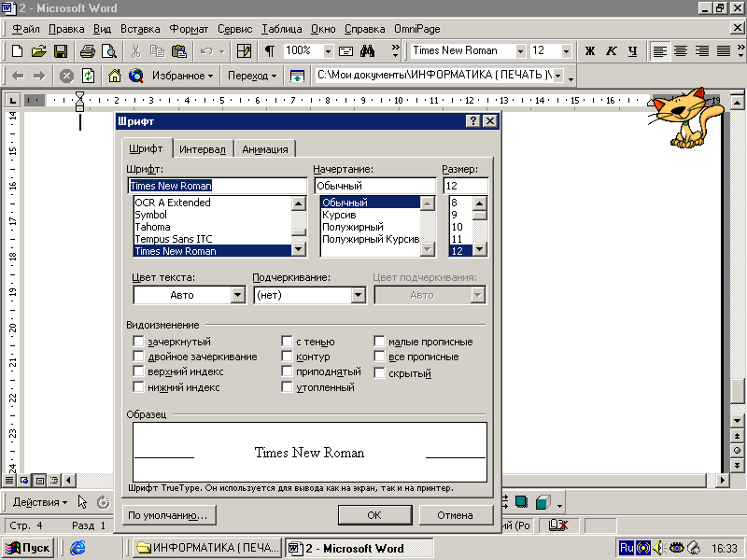Viewport: 747px width, 560px height.
Task: Open the Избранное dropdown menu
Action: tap(182, 76)
